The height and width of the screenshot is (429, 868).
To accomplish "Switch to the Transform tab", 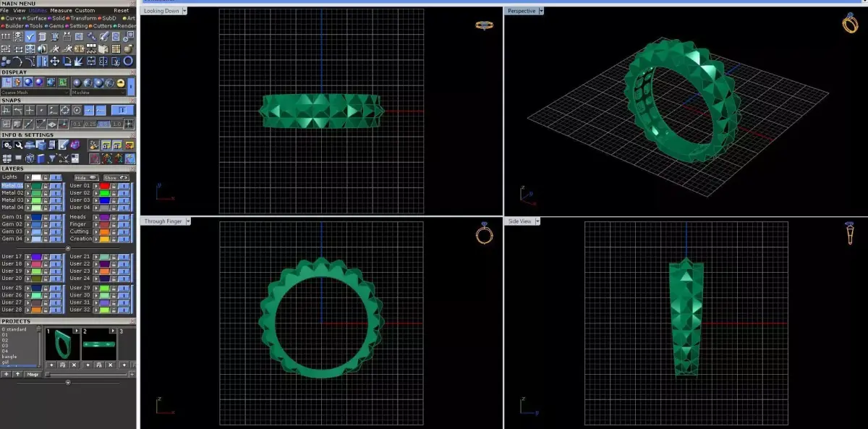I will [x=83, y=18].
